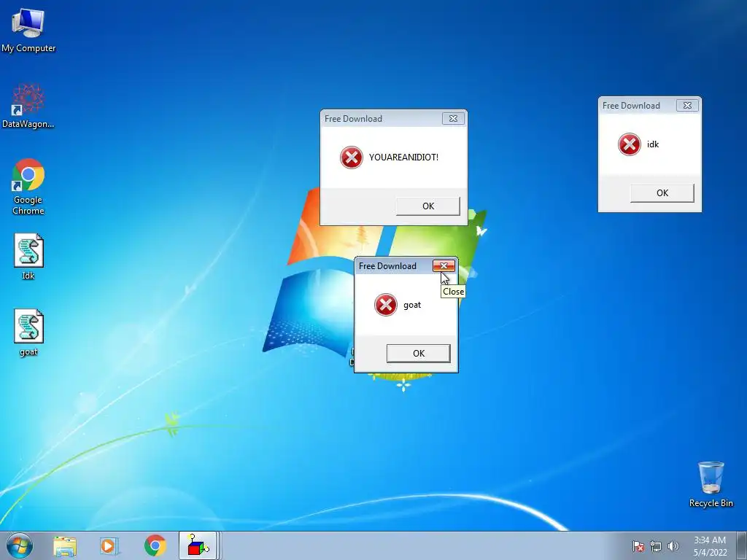Open the network icon in system tray

[656, 546]
